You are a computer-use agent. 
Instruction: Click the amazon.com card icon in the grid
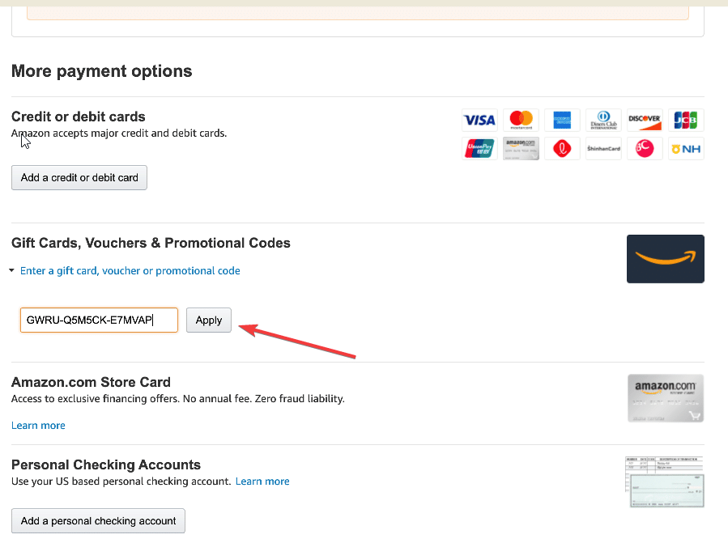point(521,148)
